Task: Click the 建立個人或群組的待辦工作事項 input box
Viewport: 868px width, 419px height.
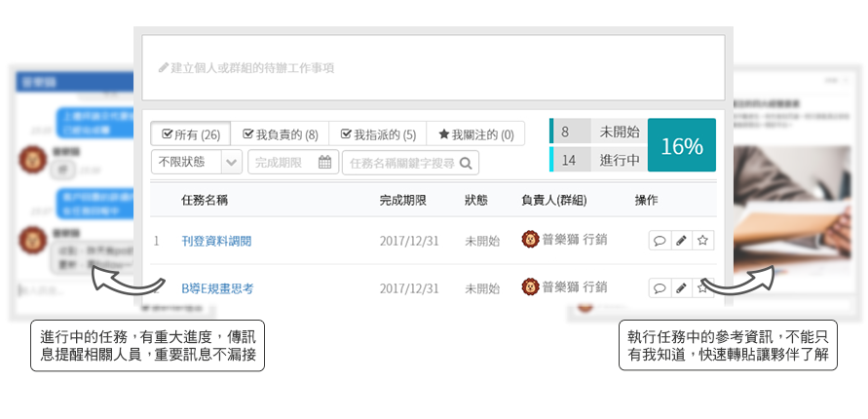Action: (x=433, y=68)
